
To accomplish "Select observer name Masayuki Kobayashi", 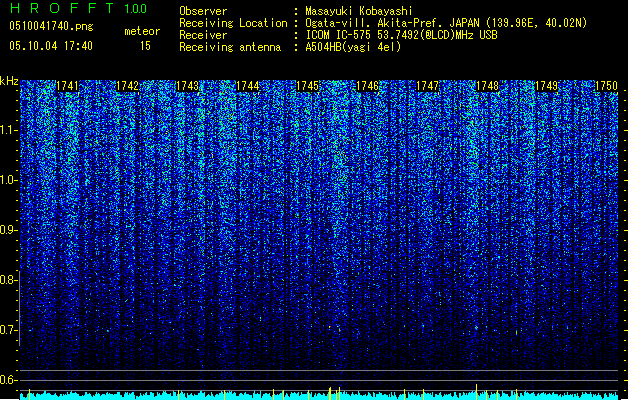I will (359, 11).
